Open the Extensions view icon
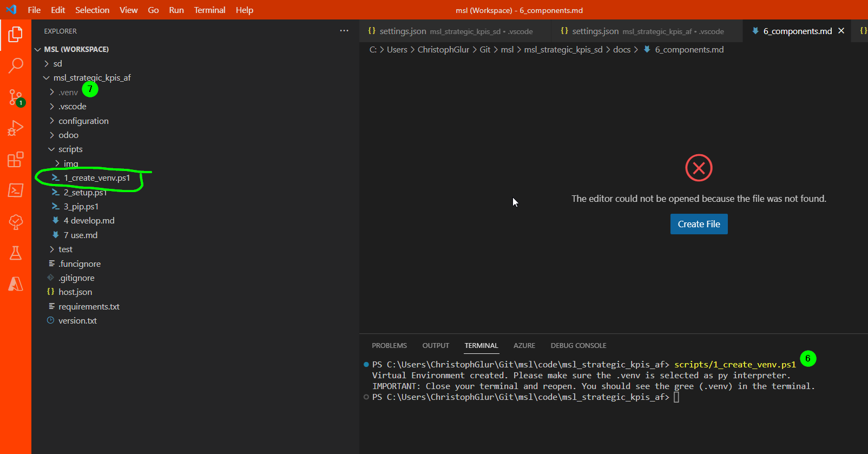868x454 pixels. pyautogui.click(x=16, y=160)
